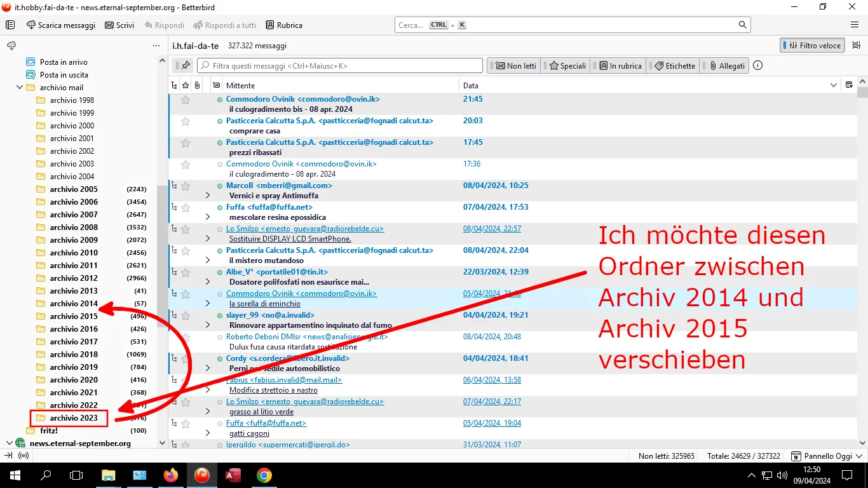Open the Spaces toolbar icon
868x488 pixels.
coord(10,25)
